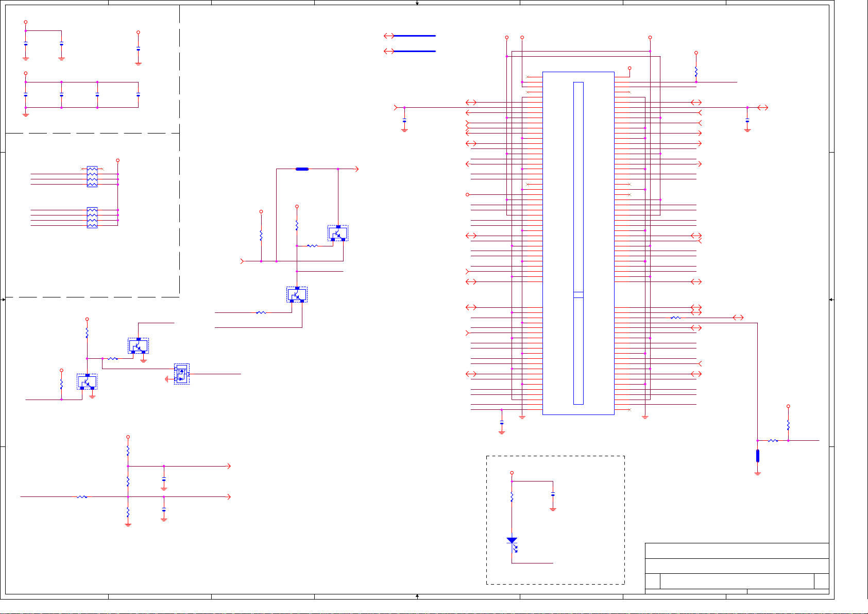The image size is (868, 614).
Task: Select the isolated capacitor to ground in the top-left box
Action: [x=138, y=49]
